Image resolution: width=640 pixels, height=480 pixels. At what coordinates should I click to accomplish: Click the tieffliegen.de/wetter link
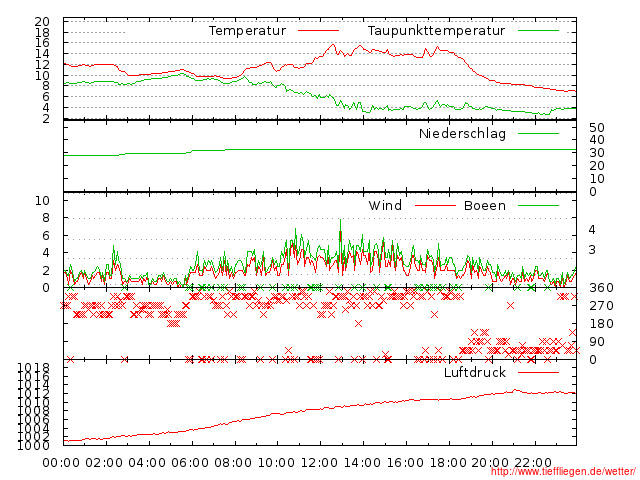(563, 471)
